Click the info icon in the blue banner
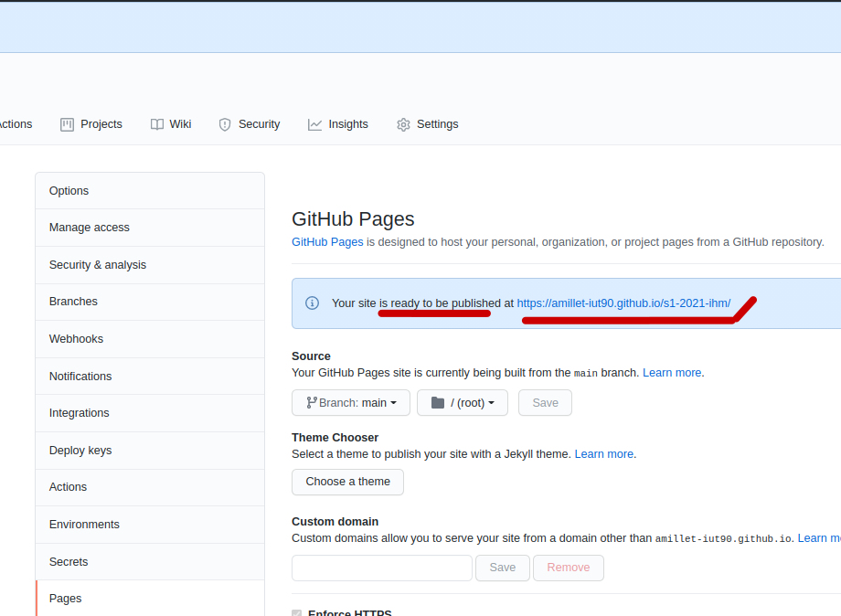841x616 pixels. click(312, 303)
